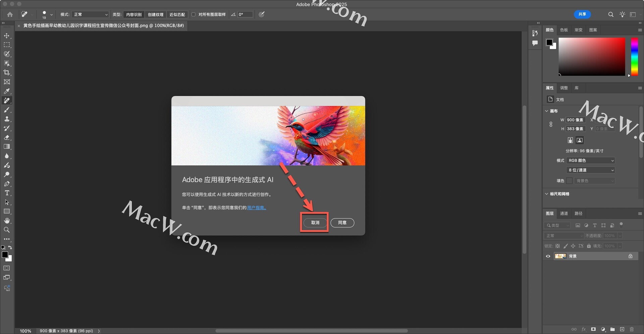Click the 共享 share button
Image resolution: width=644 pixels, height=334 pixels.
click(x=582, y=14)
